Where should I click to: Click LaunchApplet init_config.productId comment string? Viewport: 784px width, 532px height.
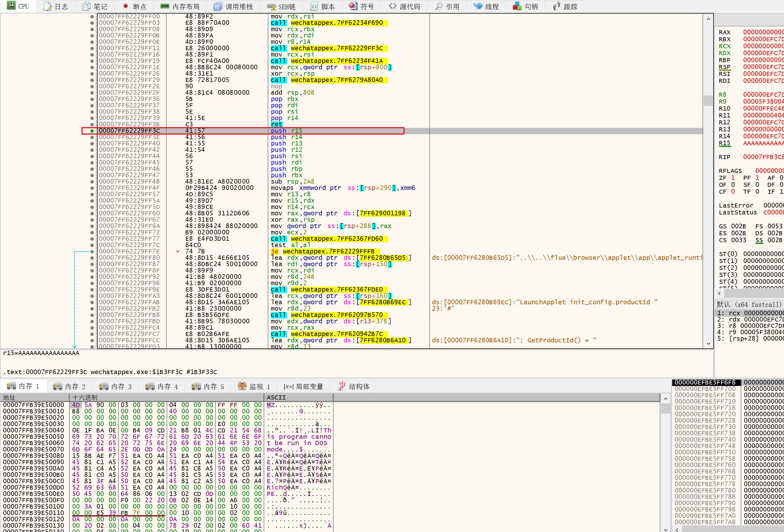(545, 302)
